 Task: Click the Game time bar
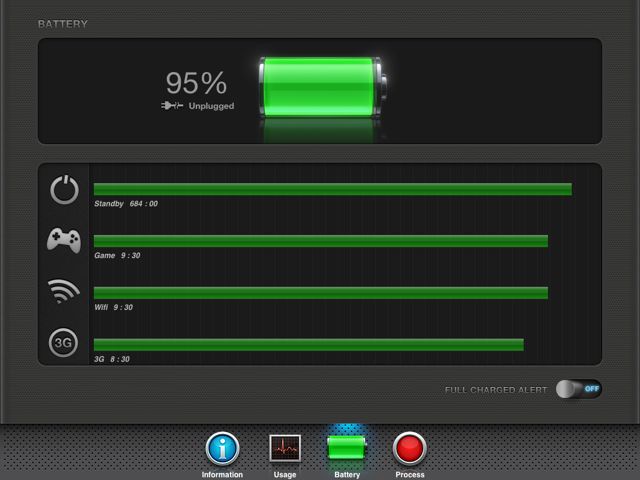[x=321, y=241]
